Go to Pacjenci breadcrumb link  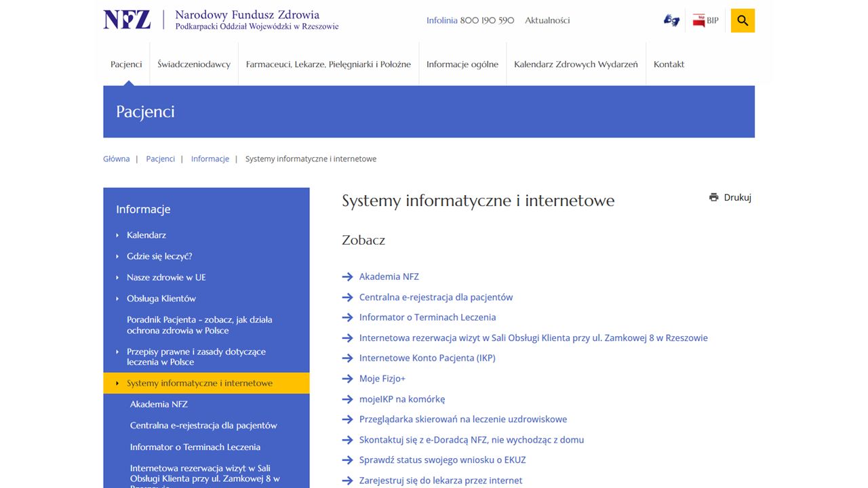click(x=161, y=159)
